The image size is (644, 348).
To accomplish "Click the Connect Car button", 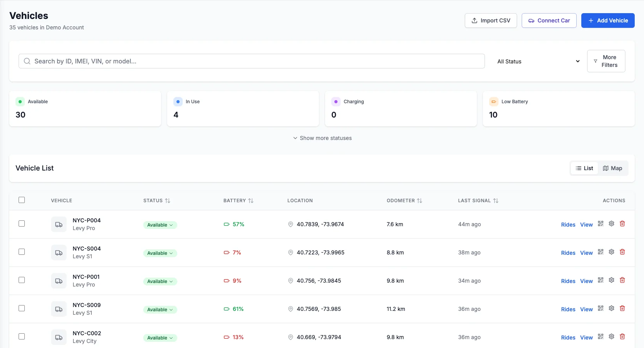I will pos(549,20).
